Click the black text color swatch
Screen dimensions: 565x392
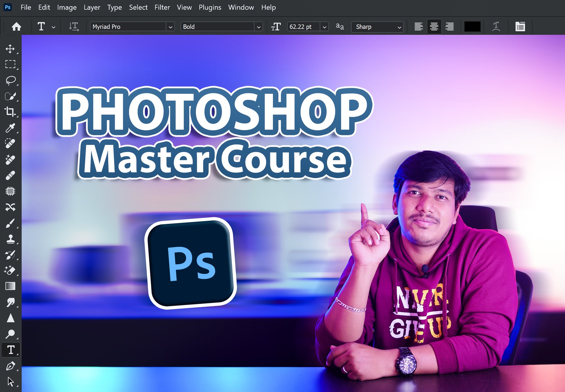(x=472, y=27)
